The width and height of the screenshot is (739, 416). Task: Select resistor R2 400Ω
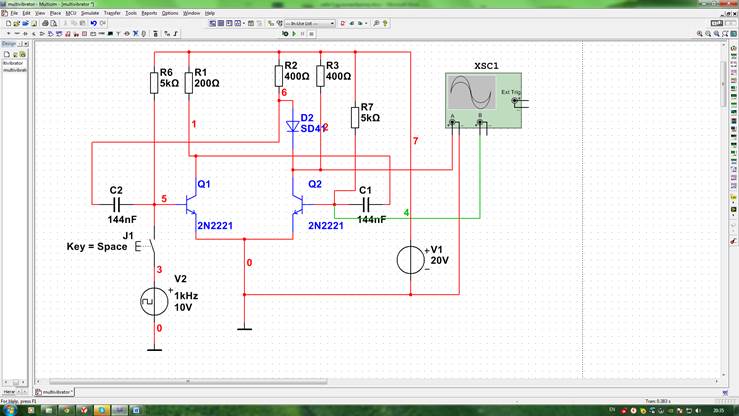click(x=279, y=76)
